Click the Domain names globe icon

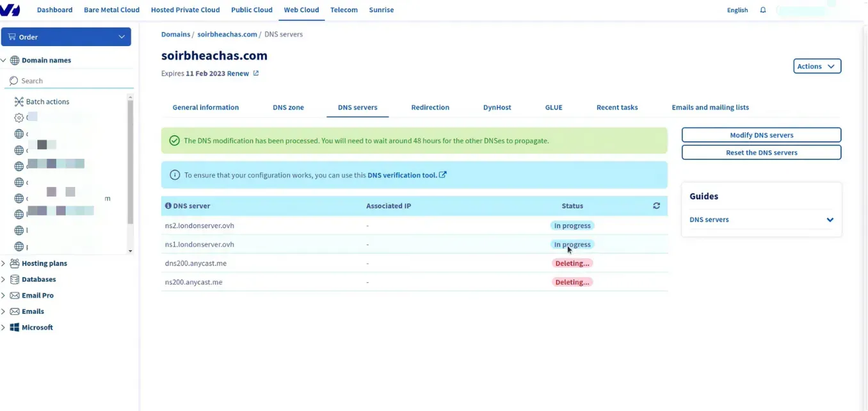click(x=14, y=60)
